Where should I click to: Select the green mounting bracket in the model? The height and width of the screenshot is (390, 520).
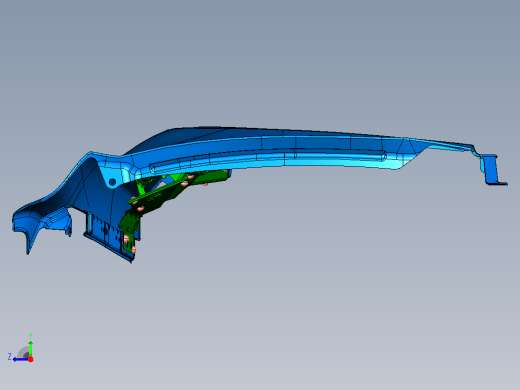160,197
